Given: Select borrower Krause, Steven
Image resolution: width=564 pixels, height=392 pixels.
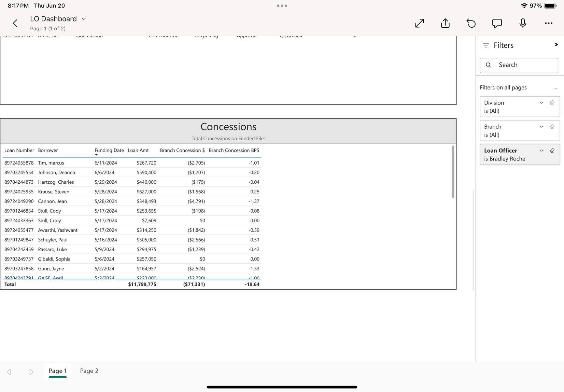Looking at the screenshot, I should (54, 192).
